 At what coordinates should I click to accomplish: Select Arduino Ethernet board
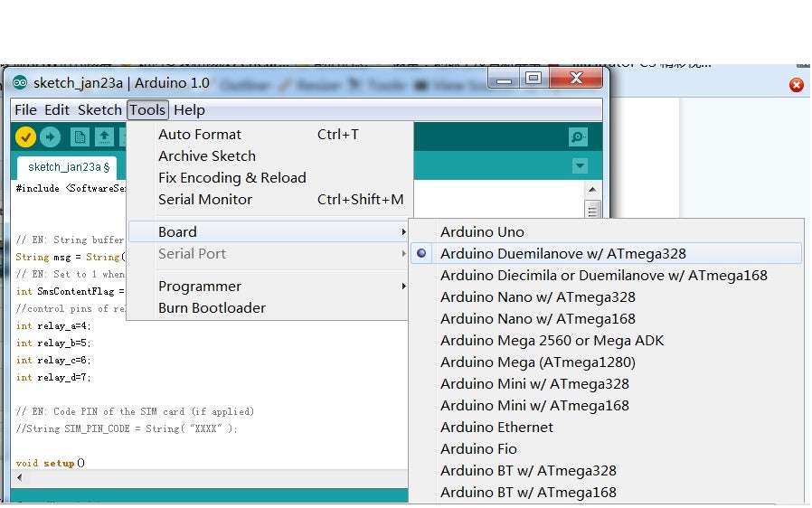[x=606, y=428]
